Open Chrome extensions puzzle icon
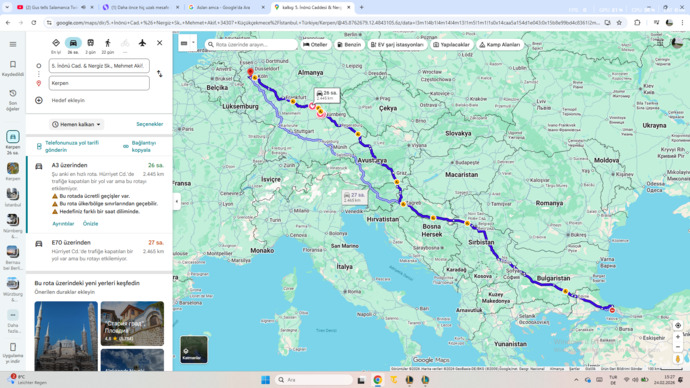Viewport: 690px width, 388px height. (637, 22)
